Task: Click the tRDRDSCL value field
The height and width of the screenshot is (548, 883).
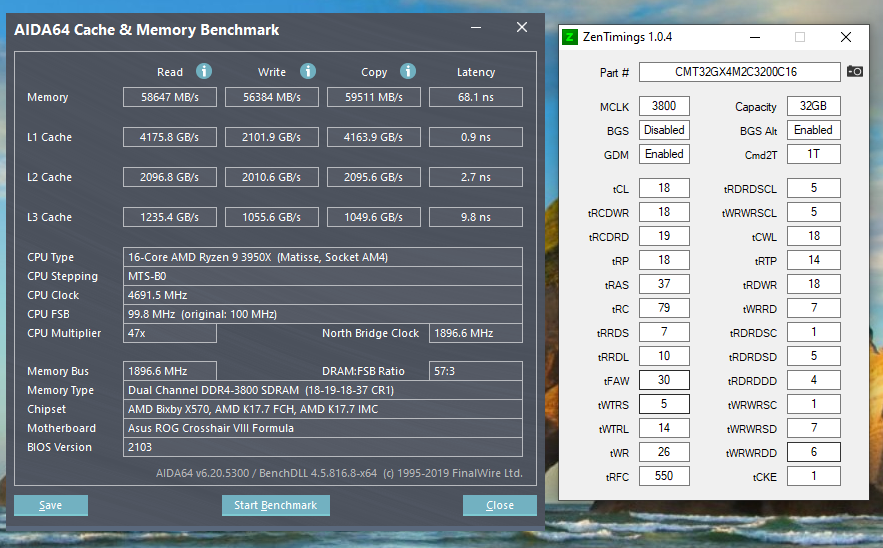Action: pos(813,188)
